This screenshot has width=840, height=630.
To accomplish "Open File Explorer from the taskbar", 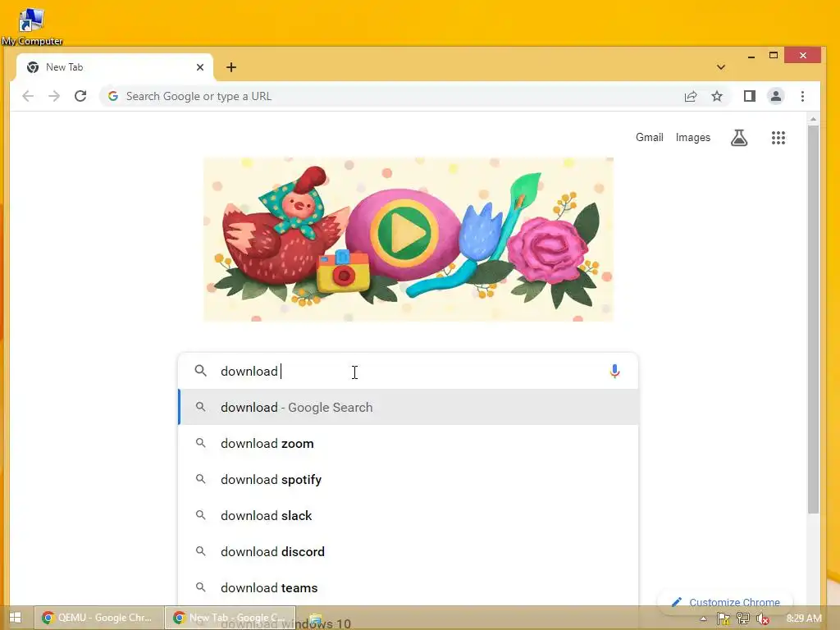I will [316, 619].
